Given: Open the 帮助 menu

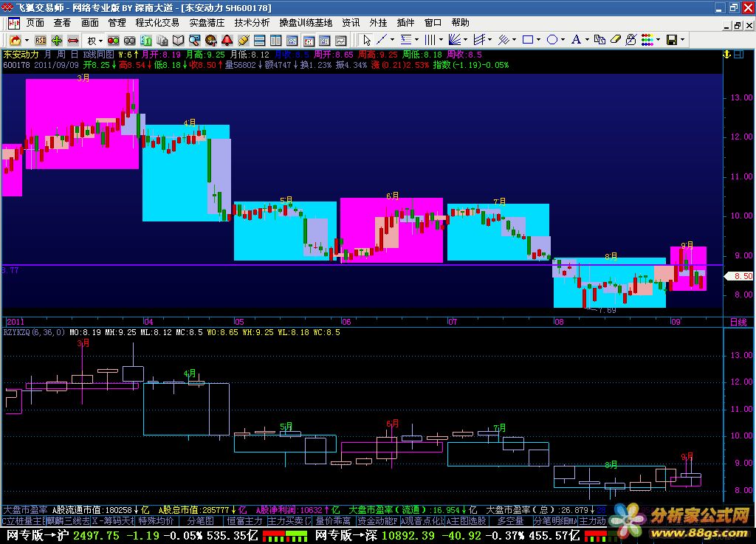Looking at the screenshot, I should (x=461, y=23).
